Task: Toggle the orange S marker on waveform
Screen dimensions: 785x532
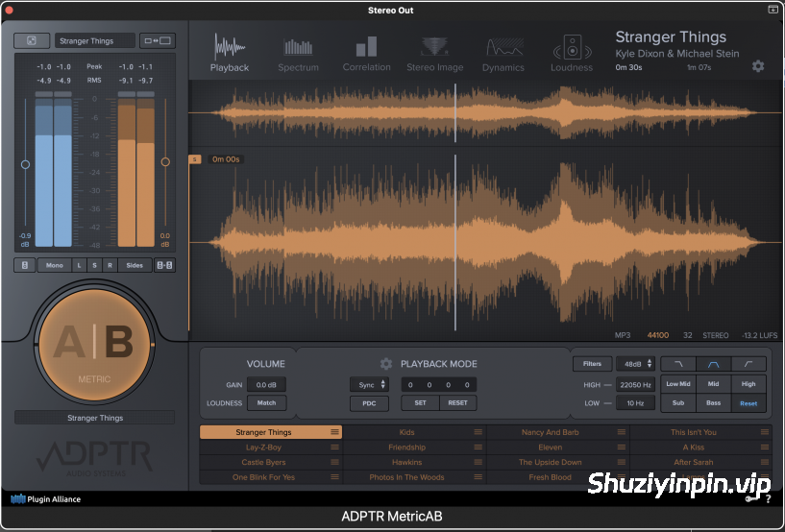Action: [195, 159]
